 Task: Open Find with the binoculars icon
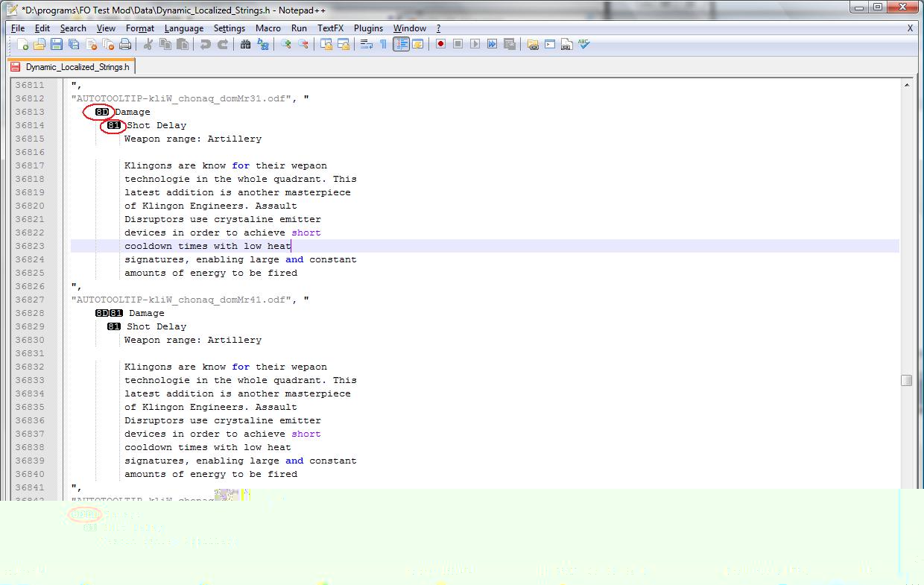245,45
